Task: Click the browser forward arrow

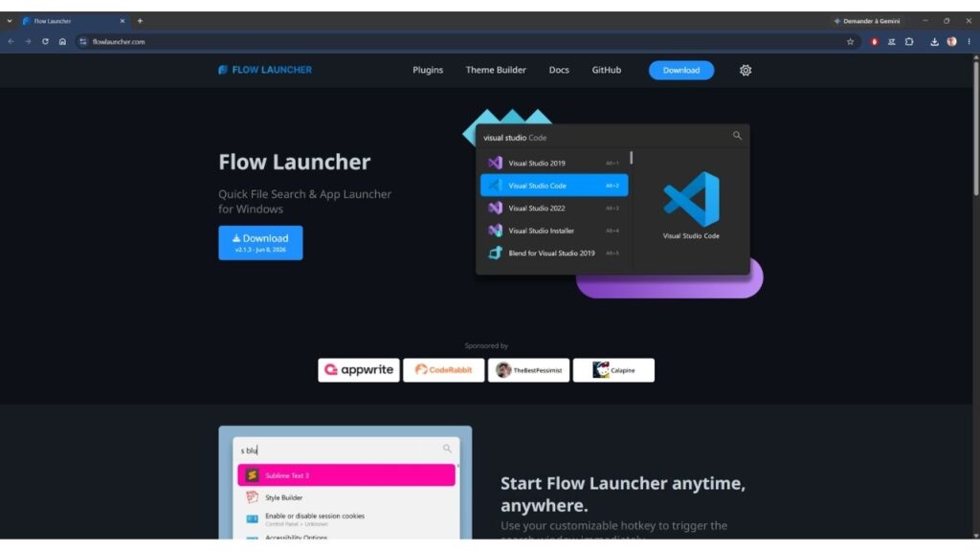Action: point(28,42)
